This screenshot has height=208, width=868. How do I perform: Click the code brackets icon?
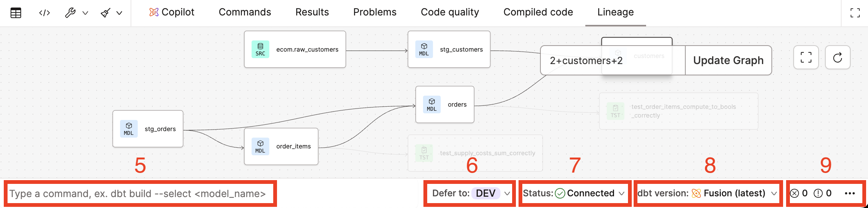click(x=45, y=13)
